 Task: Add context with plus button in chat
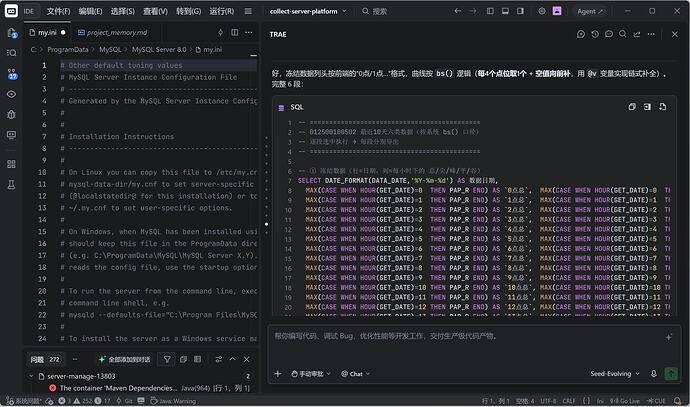[278, 374]
